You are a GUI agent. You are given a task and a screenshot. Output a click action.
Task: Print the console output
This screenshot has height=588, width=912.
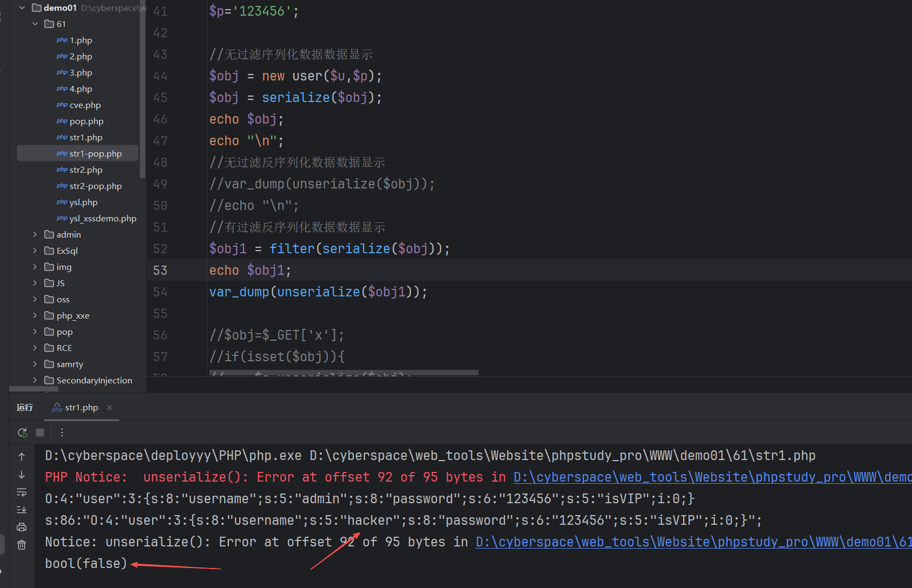point(22,527)
